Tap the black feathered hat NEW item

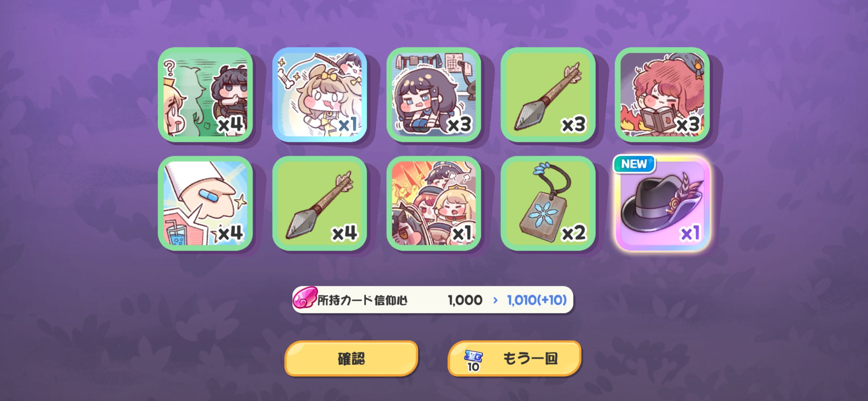(x=662, y=203)
